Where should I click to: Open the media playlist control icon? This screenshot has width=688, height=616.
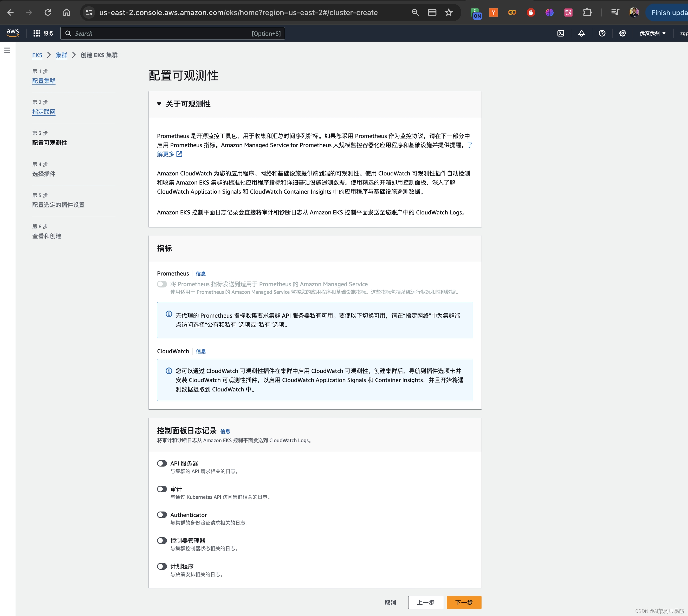(x=615, y=12)
